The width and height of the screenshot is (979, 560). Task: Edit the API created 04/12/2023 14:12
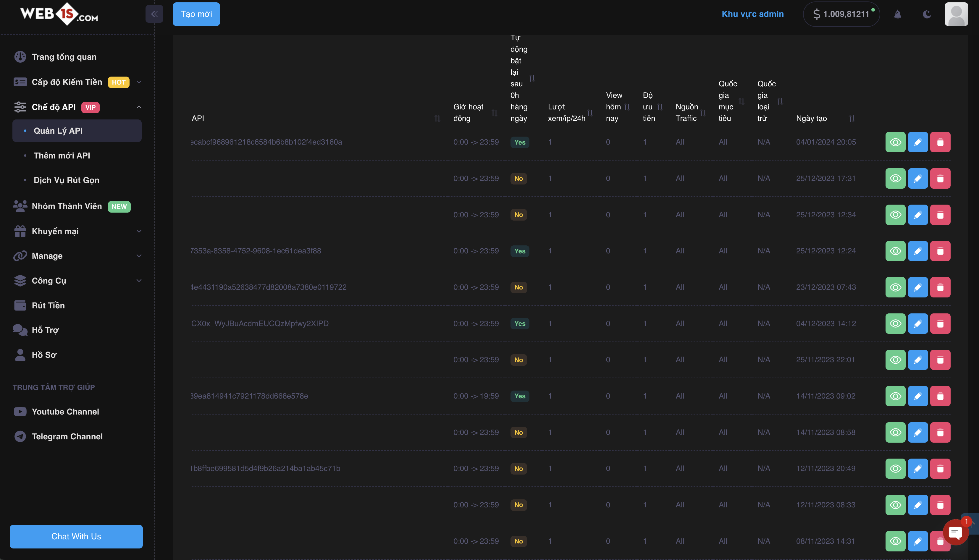click(918, 323)
